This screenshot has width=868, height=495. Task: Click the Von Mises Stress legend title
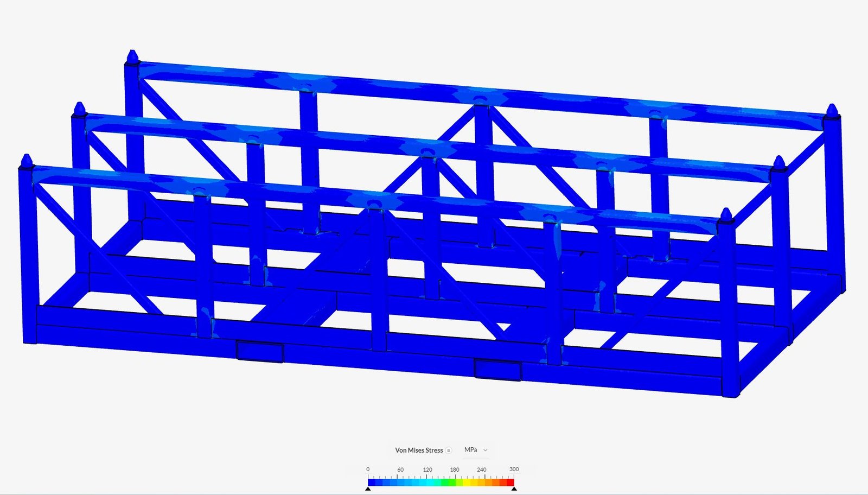(x=419, y=450)
